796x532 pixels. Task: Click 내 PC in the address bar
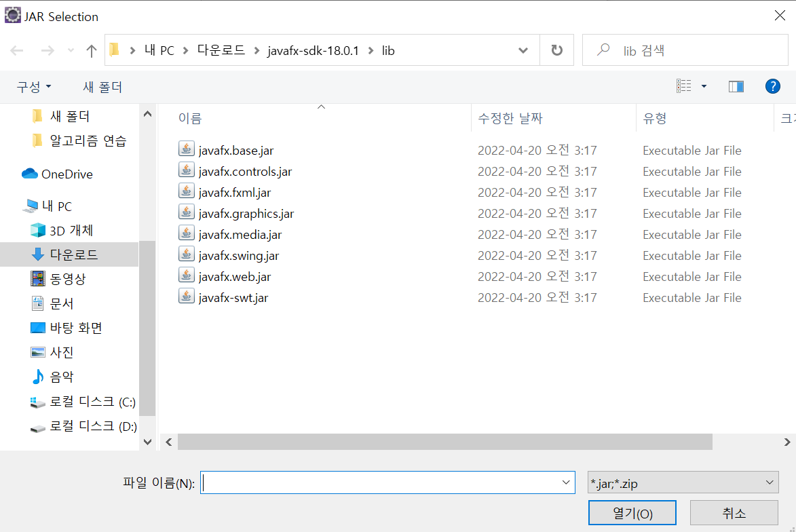[x=159, y=50]
